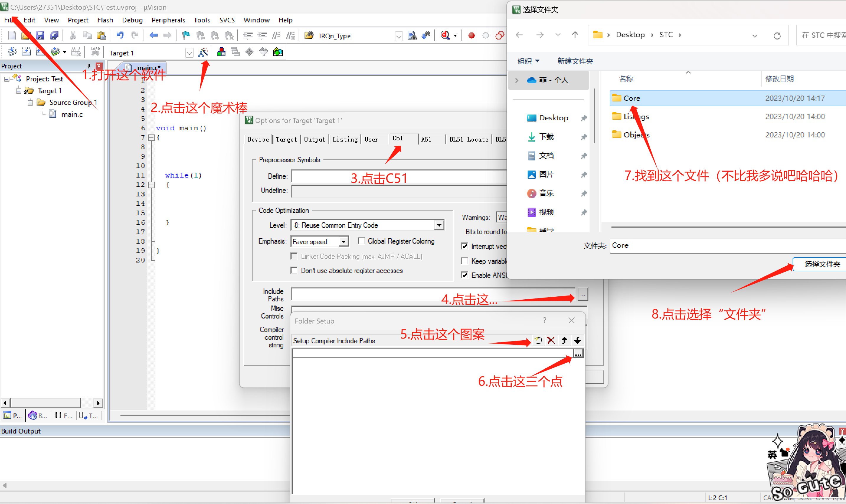The image size is (846, 504).
Task: Click the Start/Stop Debug Session icon
Action: (445, 35)
